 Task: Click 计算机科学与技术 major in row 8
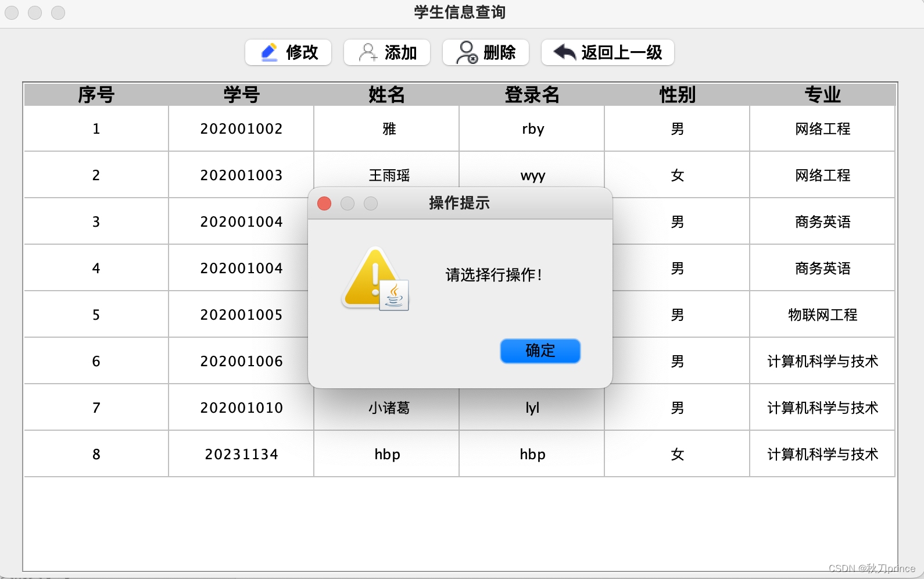[x=822, y=454]
